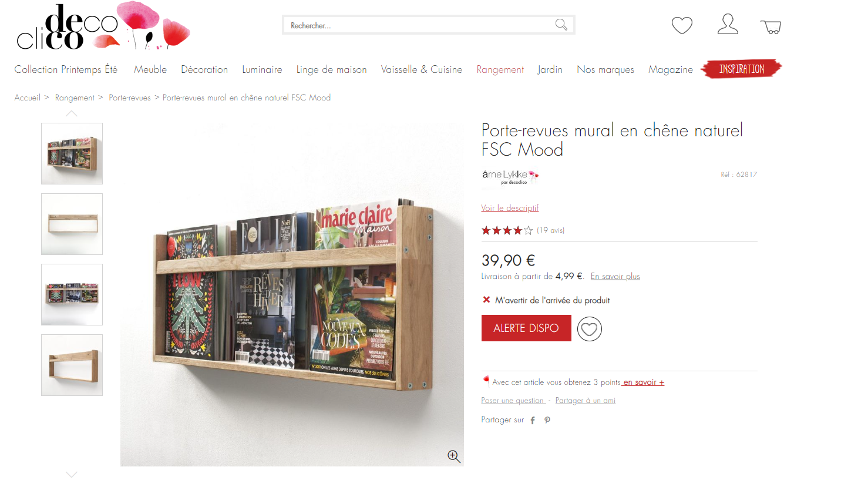The image size is (868, 487).
Task: Show next thumbnails with down chevron
Action: [72, 474]
